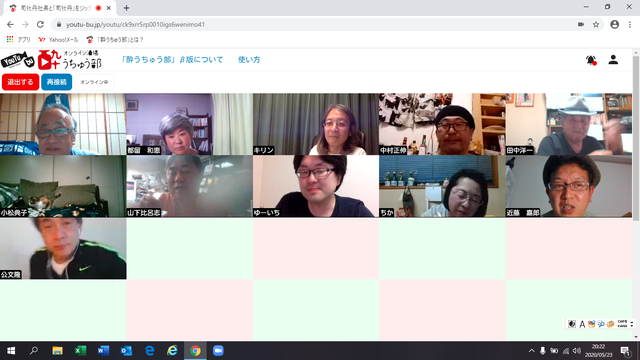The image size is (640, 360).
Task: Select the active browser tab title
Action: click(x=56, y=8)
